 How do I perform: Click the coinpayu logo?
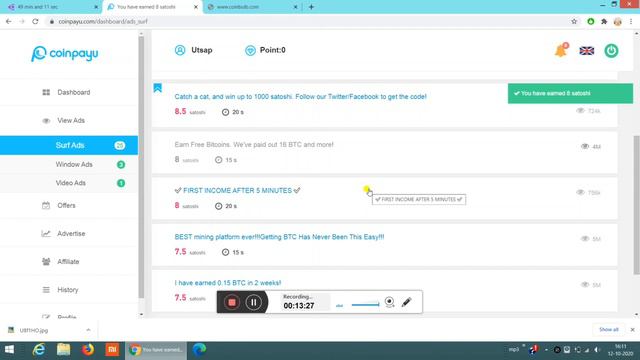coord(64,53)
